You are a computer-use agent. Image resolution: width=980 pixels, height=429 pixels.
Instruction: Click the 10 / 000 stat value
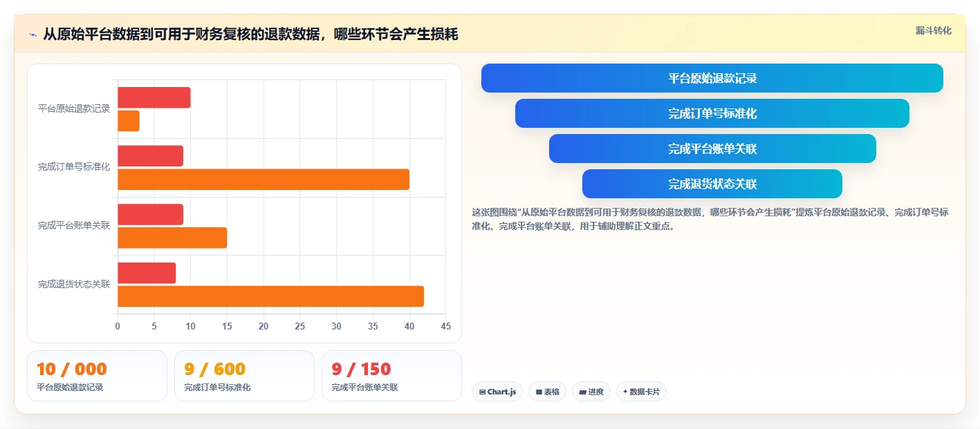click(72, 370)
